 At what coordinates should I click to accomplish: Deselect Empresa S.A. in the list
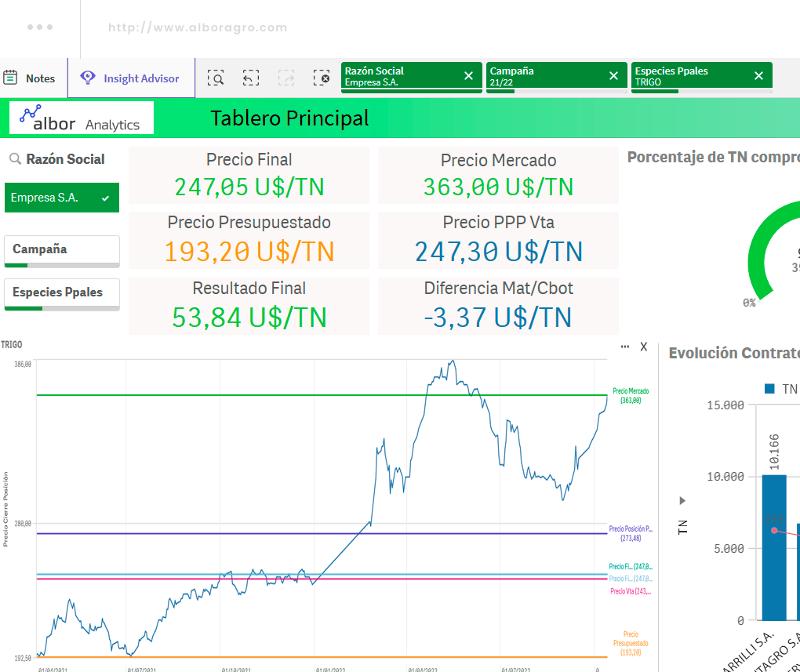62,198
